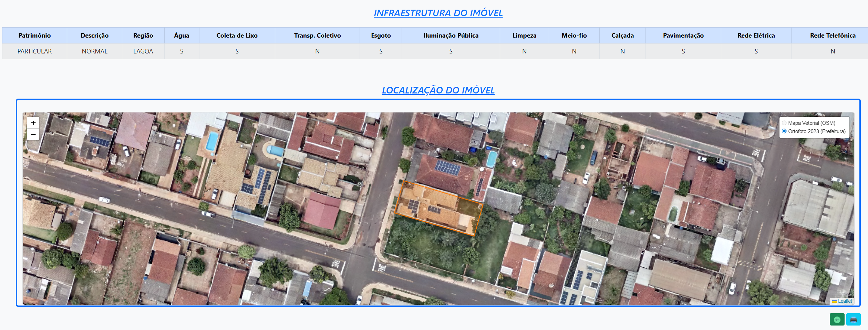
Task: Click the Descrição column header
Action: (x=94, y=36)
